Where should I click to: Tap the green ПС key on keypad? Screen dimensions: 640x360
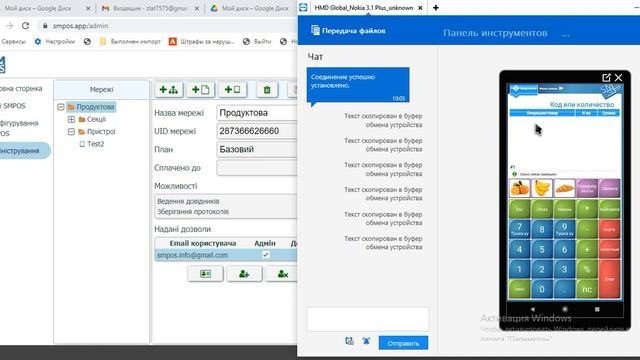[x=587, y=289]
